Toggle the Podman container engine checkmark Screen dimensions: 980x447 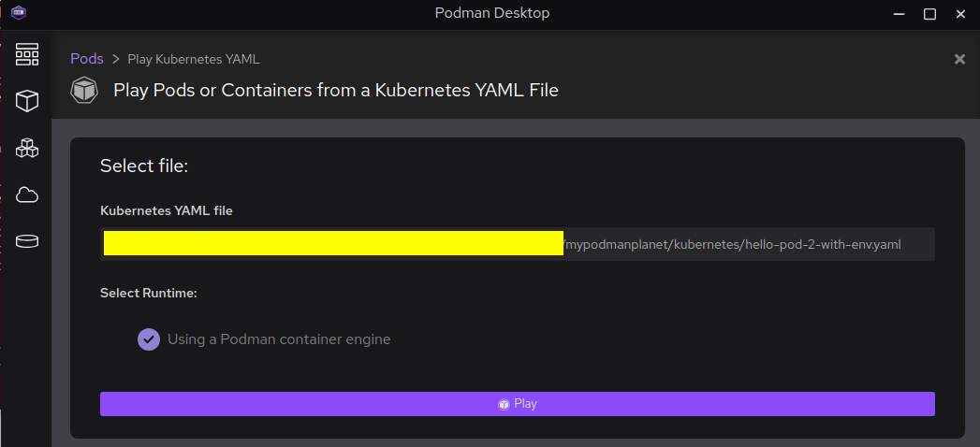point(149,339)
